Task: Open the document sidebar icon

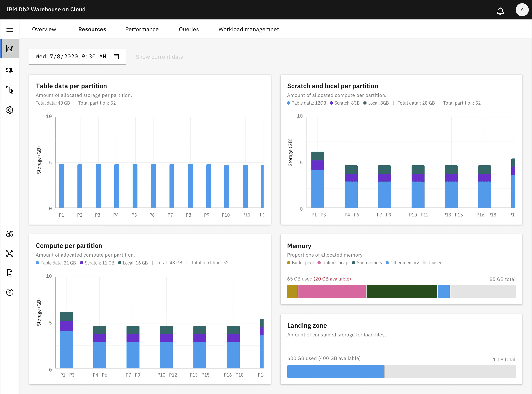Action: [x=10, y=273]
